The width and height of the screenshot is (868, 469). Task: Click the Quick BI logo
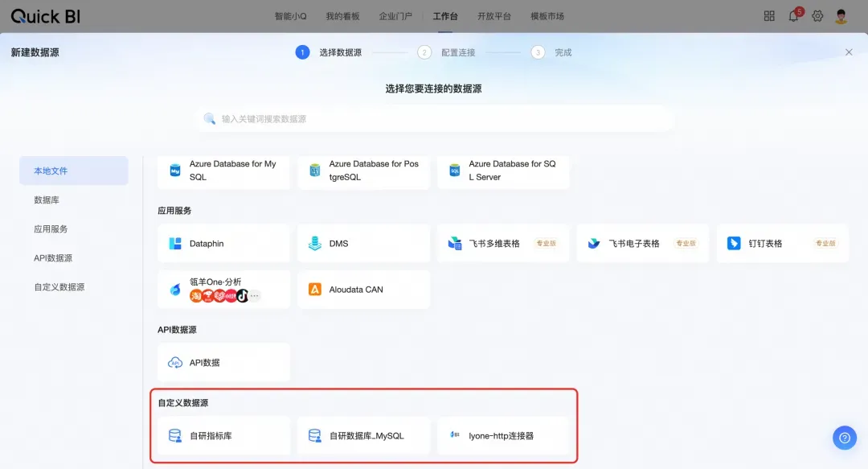pos(45,16)
